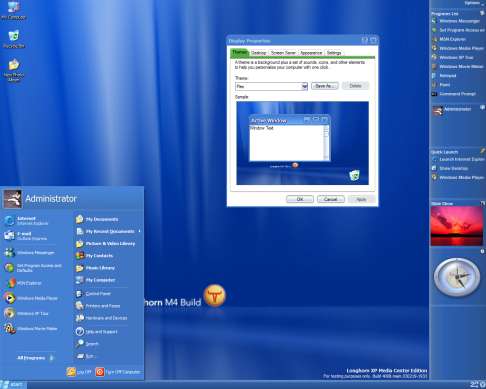Open Windows Media Player in the Start menu
The image size is (486, 389).
pyautogui.click(x=32, y=298)
